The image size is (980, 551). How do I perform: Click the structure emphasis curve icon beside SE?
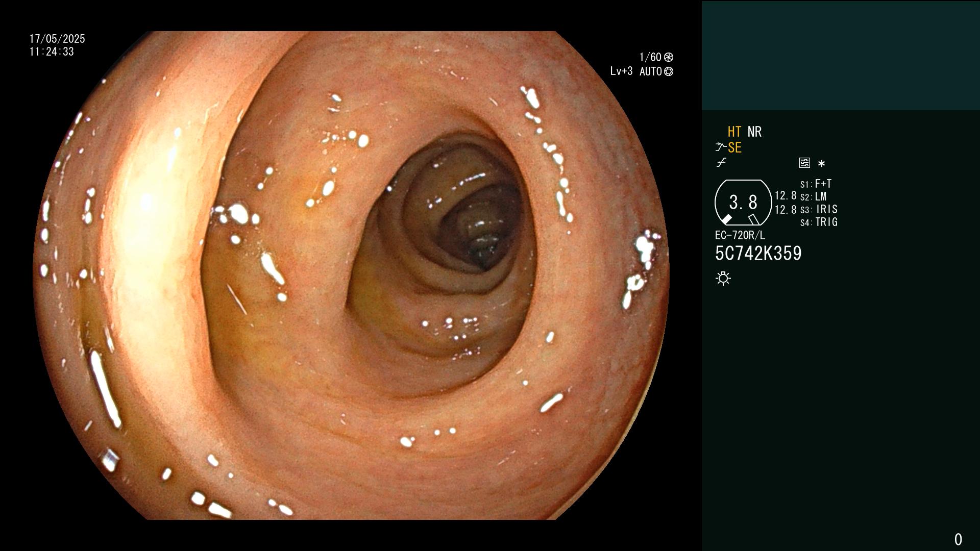pyautogui.click(x=721, y=147)
